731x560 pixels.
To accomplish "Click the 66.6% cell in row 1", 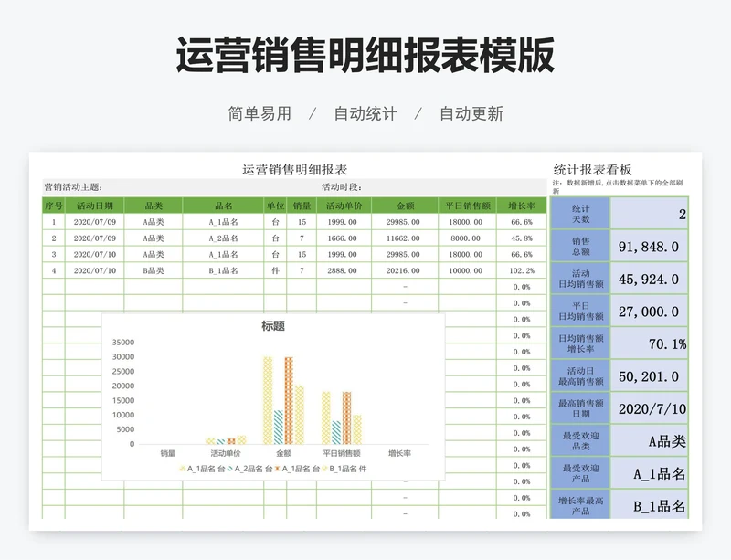I will coord(521,222).
